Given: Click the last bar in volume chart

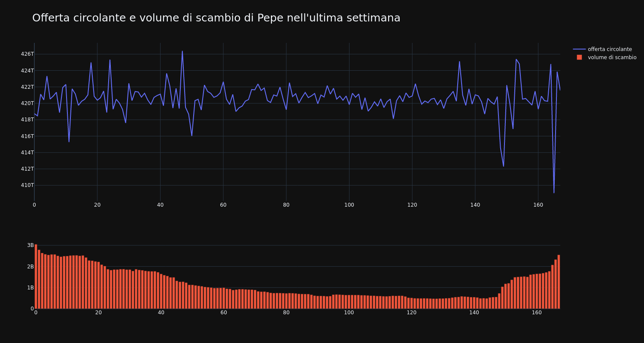Looking at the screenshot, I should (559, 282).
